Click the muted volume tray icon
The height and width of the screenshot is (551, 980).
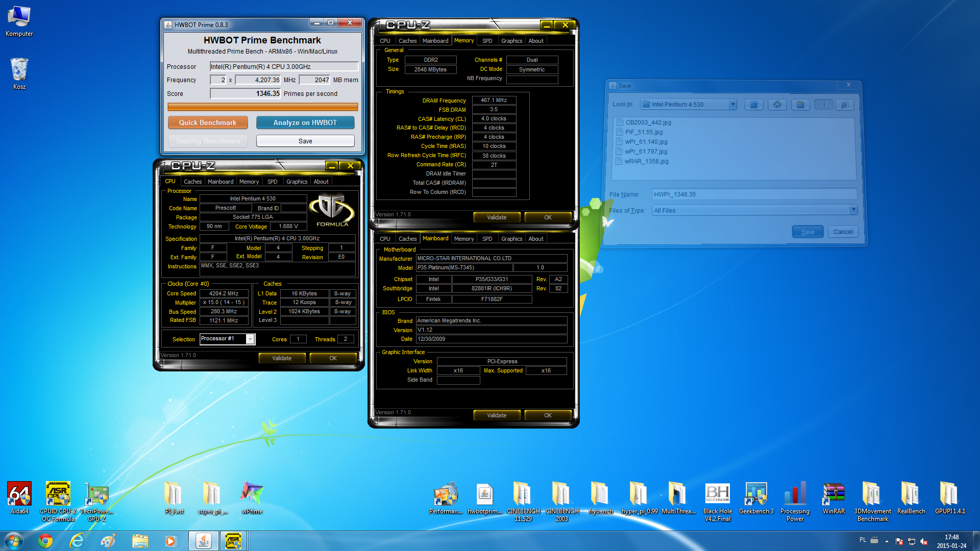point(924,541)
